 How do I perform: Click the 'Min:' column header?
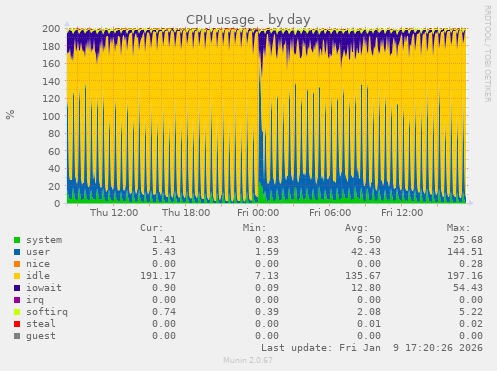[x=254, y=228]
